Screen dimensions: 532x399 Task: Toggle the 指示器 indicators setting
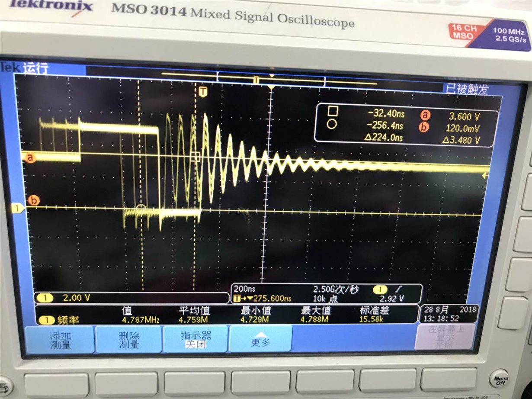[195, 339]
